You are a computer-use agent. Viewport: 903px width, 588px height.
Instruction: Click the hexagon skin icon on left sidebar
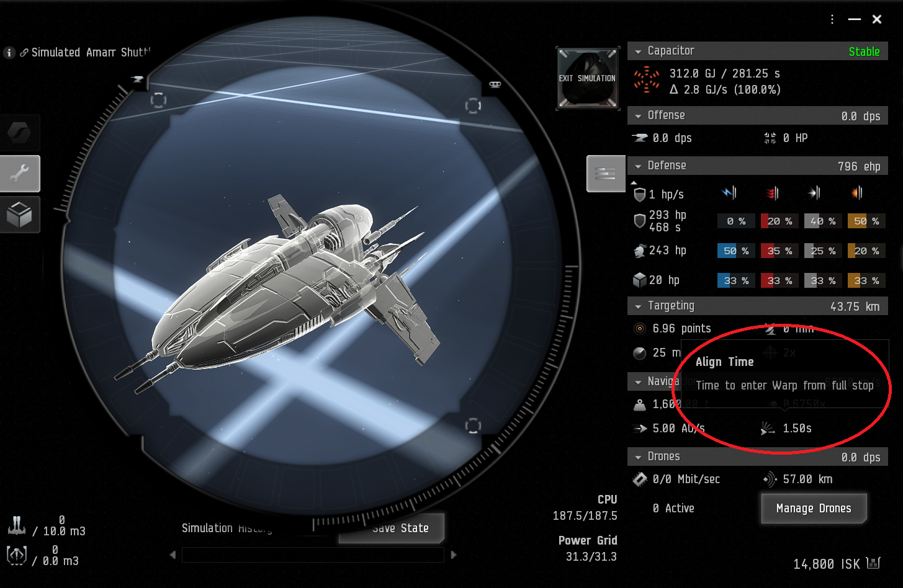[x=20, y=133]
